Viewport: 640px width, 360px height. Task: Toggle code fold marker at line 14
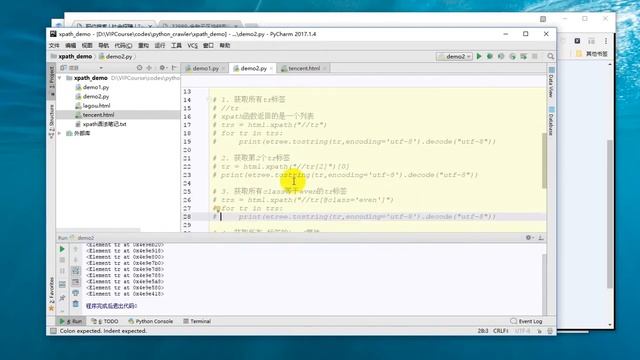pyautogui.click(x=208, y=100)
